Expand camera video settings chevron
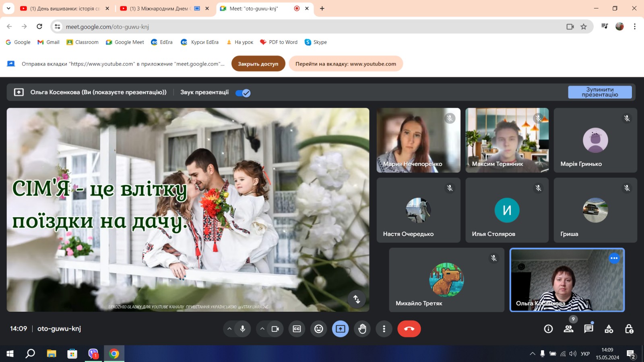The image size is (644, 362). coord(262,329)
